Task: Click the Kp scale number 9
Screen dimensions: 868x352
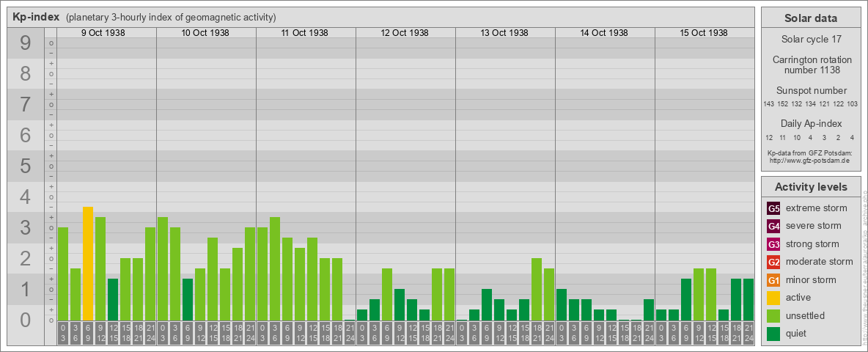Action: point(26,43)
